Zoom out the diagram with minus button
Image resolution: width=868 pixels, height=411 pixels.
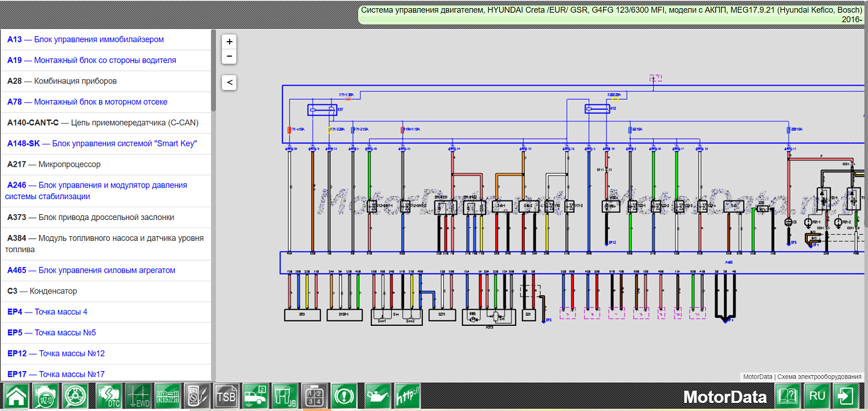click(x=230, y=56)
